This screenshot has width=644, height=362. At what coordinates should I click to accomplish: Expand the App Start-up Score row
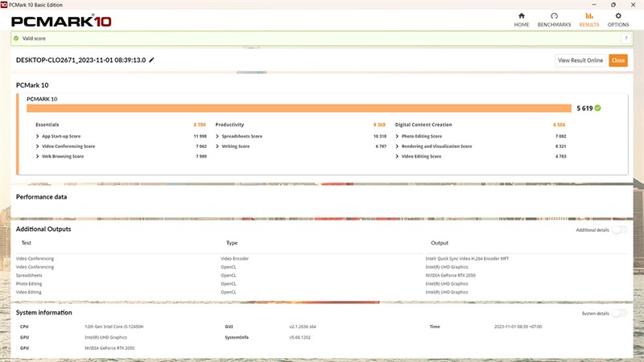click(x=38, y=136)
